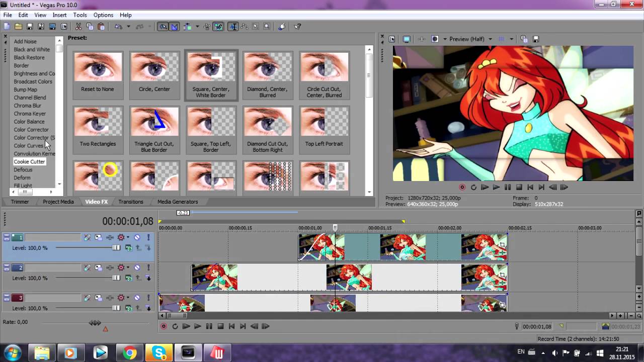
Task: Click the playback Rate scrub control
Action: click(95, 323)
